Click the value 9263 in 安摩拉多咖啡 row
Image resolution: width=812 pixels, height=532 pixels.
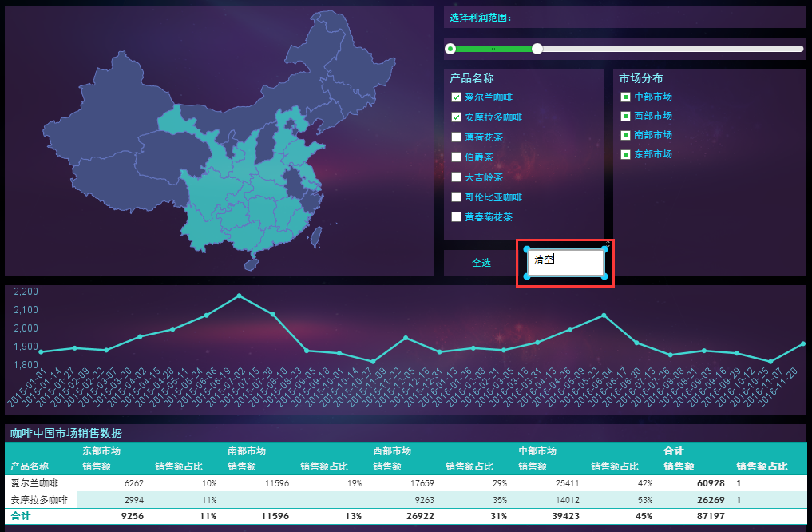(424, 500)
